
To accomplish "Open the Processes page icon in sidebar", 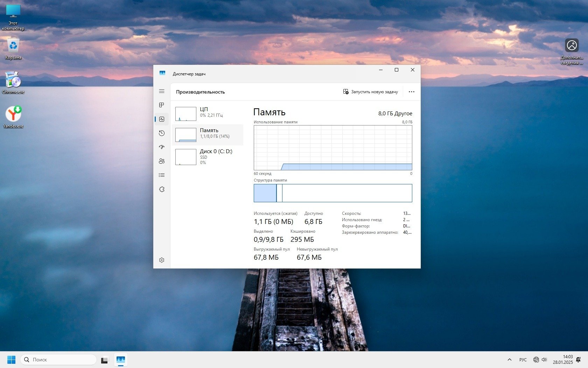I will [161, 105].
